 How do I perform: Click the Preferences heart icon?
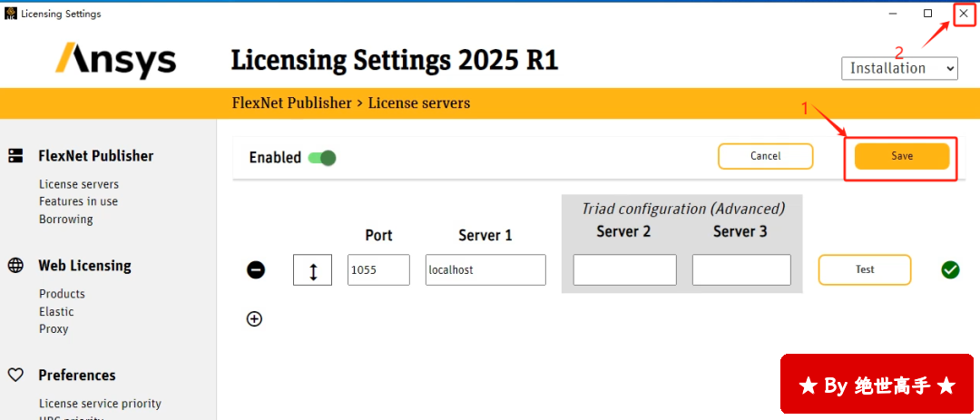click(15, 375)
